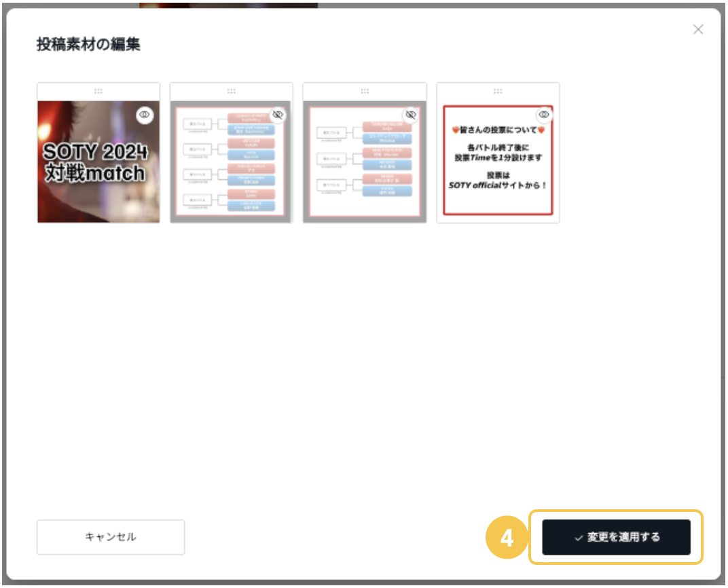Click the drag handle above voting info image
This screenshot has width=728, height=588.
pyautogui.click(x=498, y=91)
